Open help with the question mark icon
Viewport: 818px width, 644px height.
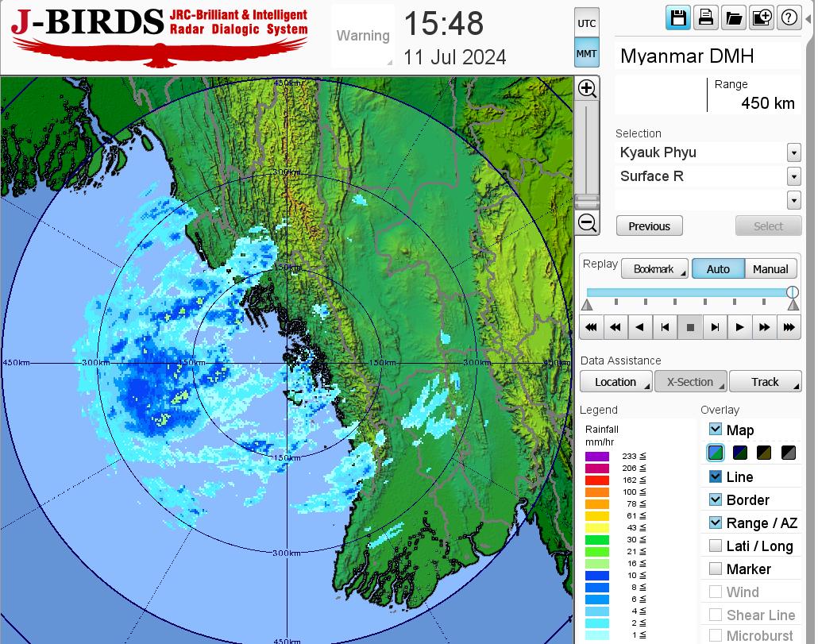pos(789,18)
